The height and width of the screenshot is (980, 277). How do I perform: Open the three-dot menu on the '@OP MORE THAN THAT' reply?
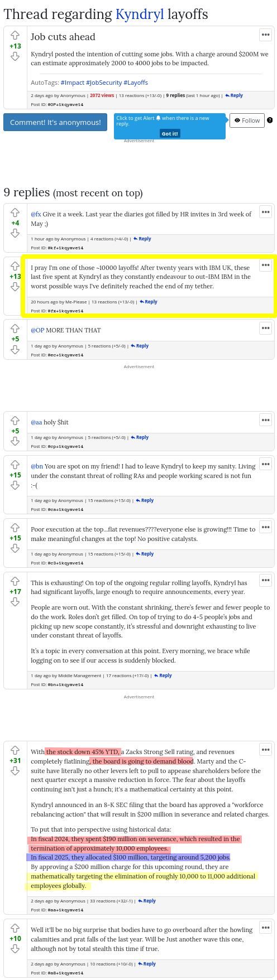[266, 328]
